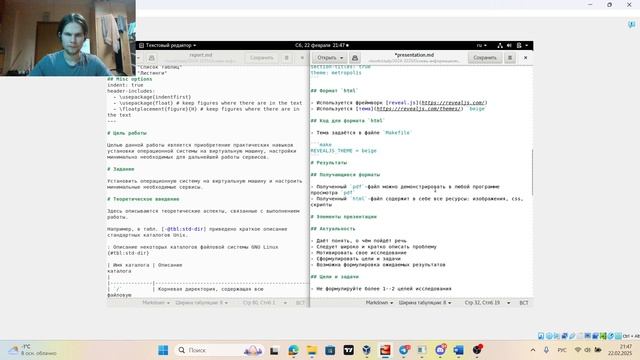
Task: Click 'theme: metropolis' line in presentation.md
Action: 336,73
